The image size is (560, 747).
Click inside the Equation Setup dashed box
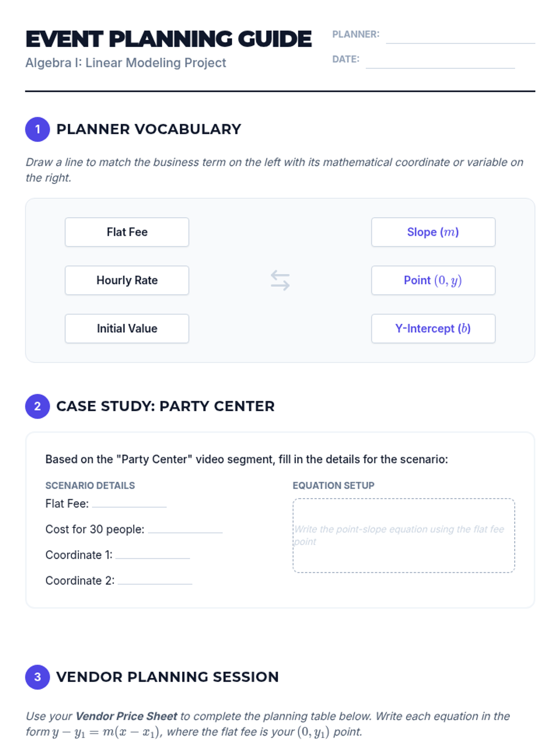(404, 536)
